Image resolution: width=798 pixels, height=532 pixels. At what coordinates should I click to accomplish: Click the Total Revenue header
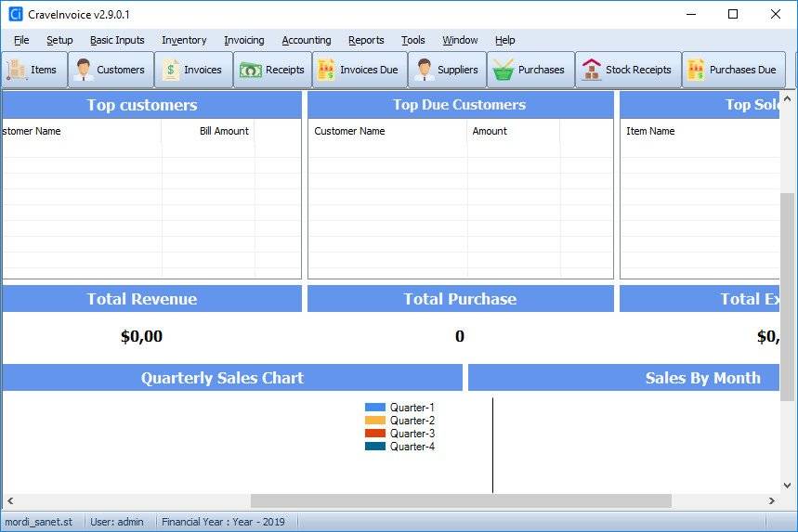(x=151, y=299)
